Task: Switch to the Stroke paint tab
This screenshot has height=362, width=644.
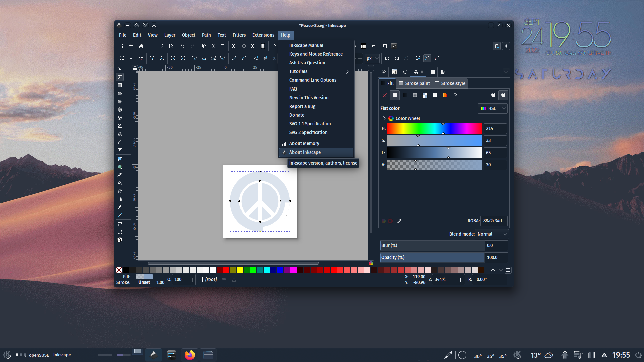Action: coord(415,83)
